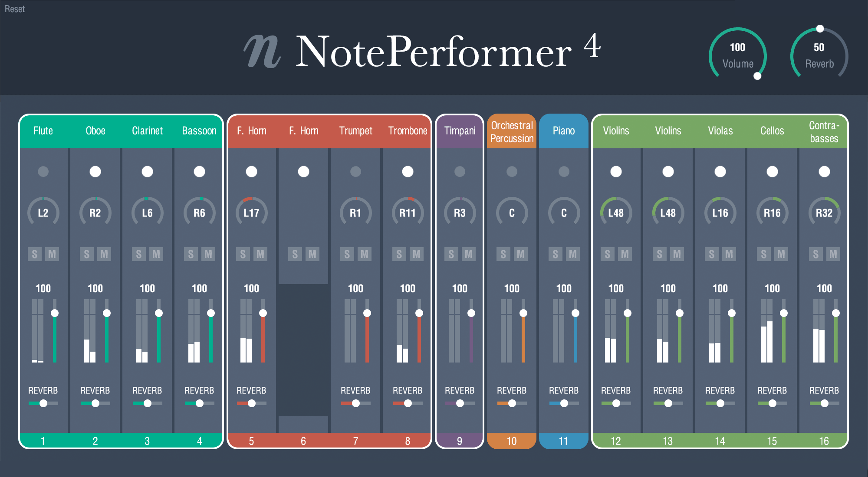Toggle the Clarinet channel enable dot
The image size is (868, 477).
pyautogui.click(x=147, y=172)
